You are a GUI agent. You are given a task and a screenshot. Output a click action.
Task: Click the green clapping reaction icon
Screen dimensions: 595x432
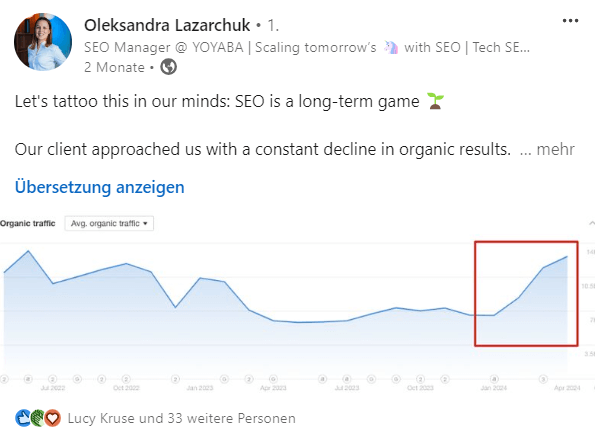tap(38, 418)
